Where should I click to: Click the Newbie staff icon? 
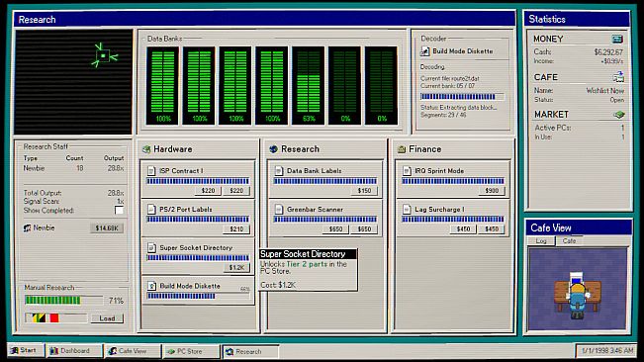click(28, 227)
